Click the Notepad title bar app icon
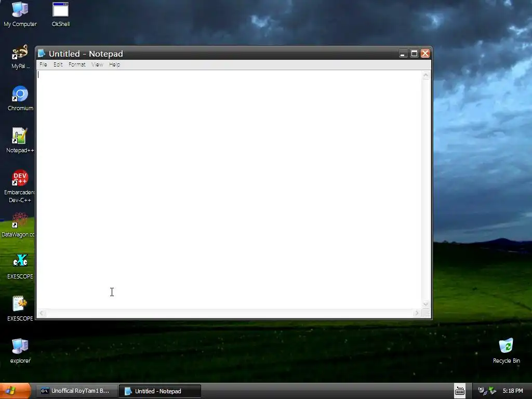 (42, 54)
